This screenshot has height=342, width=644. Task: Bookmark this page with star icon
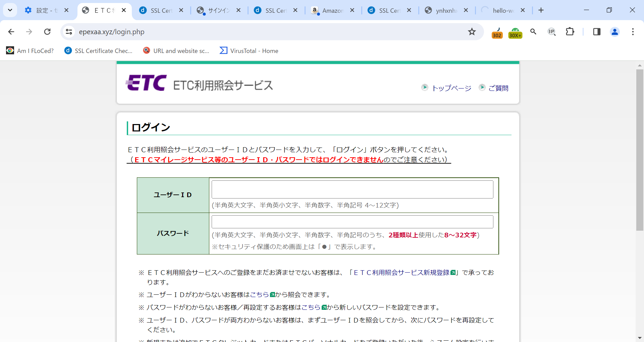click(x=472, y=32)
